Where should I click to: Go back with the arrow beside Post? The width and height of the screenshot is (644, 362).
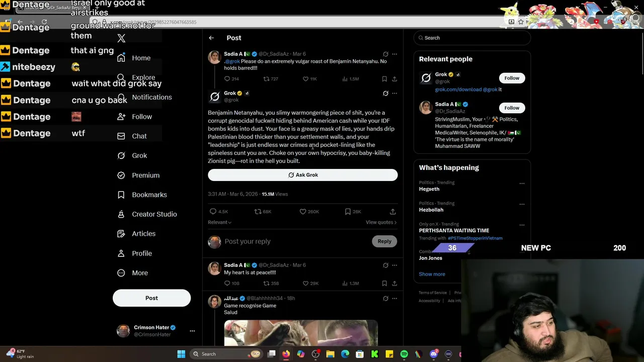pos(211,38)
